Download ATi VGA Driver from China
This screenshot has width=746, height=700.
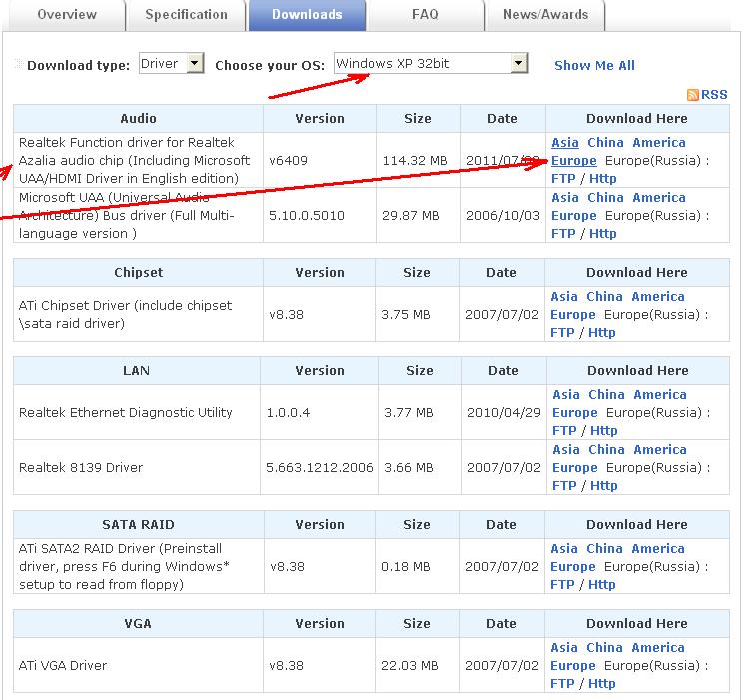(x=604, y=648)
